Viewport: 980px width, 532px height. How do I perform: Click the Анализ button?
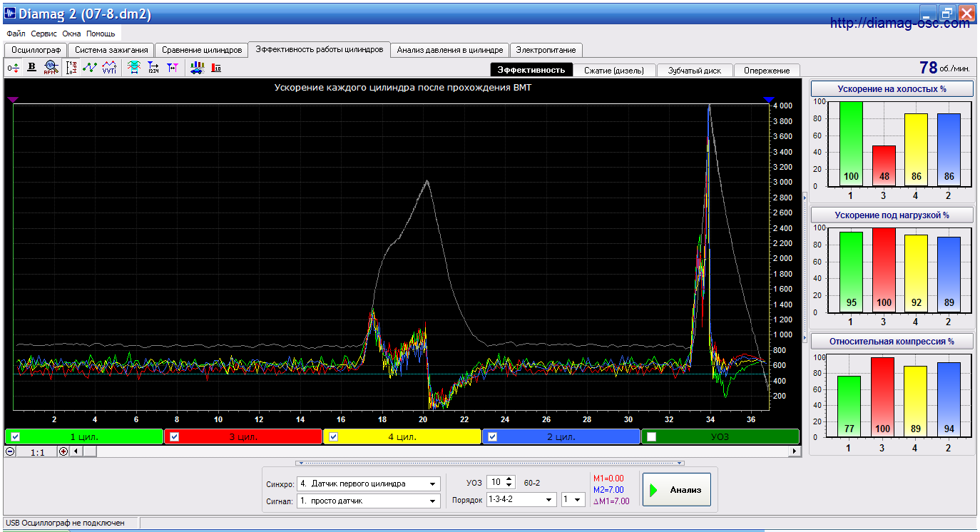pyautogui.click(x=676, y=489)
